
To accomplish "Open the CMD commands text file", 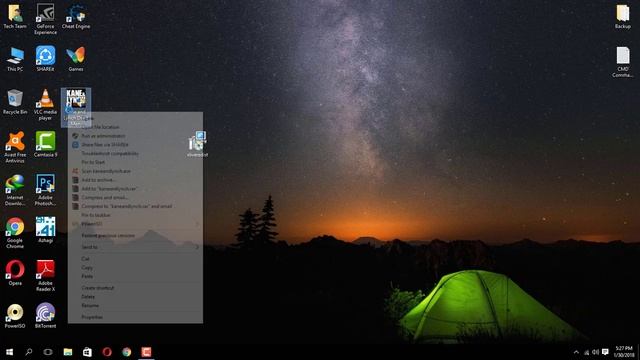I will [623, 62].
